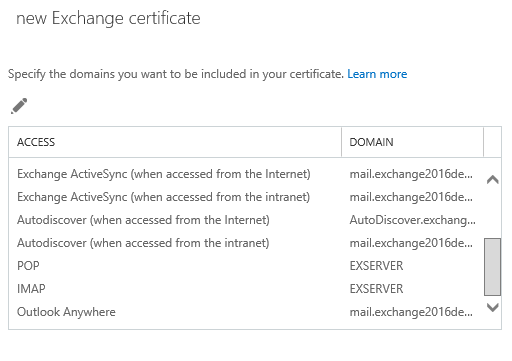Select Exchange ActiveSync from the Internet row
512x361 pixels.
click(x=246, y=174)
